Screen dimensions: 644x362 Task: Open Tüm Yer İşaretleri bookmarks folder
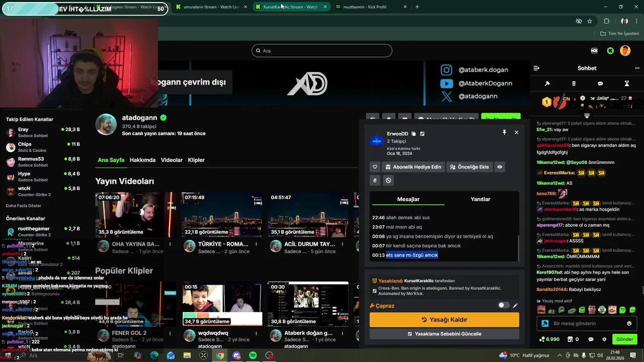[620, 34]
